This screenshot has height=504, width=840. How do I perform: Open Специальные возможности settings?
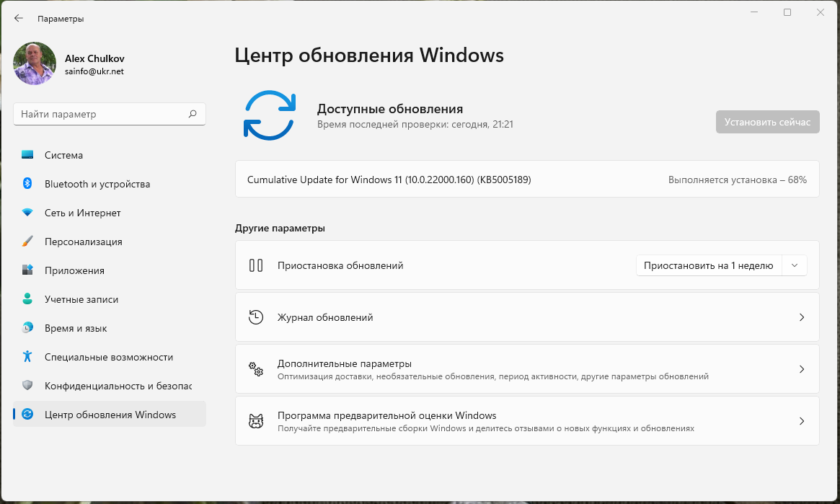110,357
